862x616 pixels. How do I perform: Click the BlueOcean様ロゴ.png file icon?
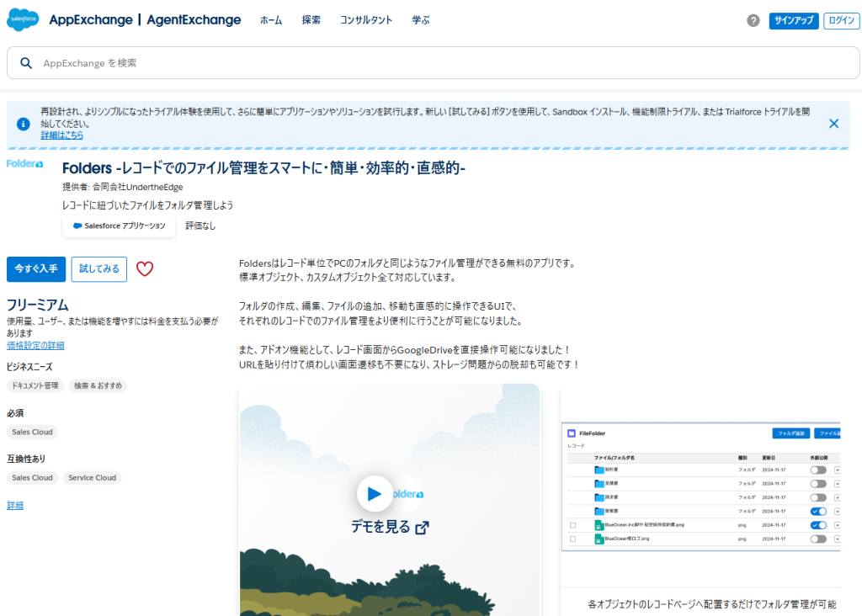coord(599,539)
